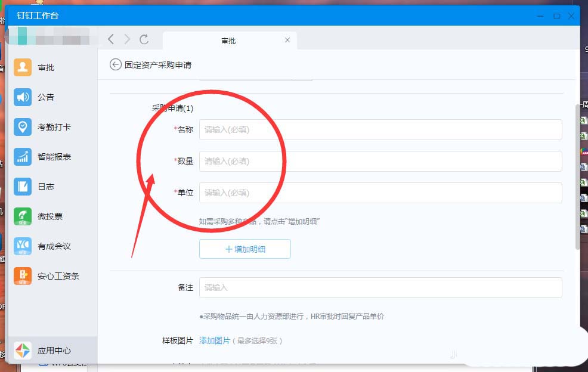Click the 名称 input field
Image resolution: width=588 pixels, height=372 pixels.
pyautogui.click(x=380, y=129)
